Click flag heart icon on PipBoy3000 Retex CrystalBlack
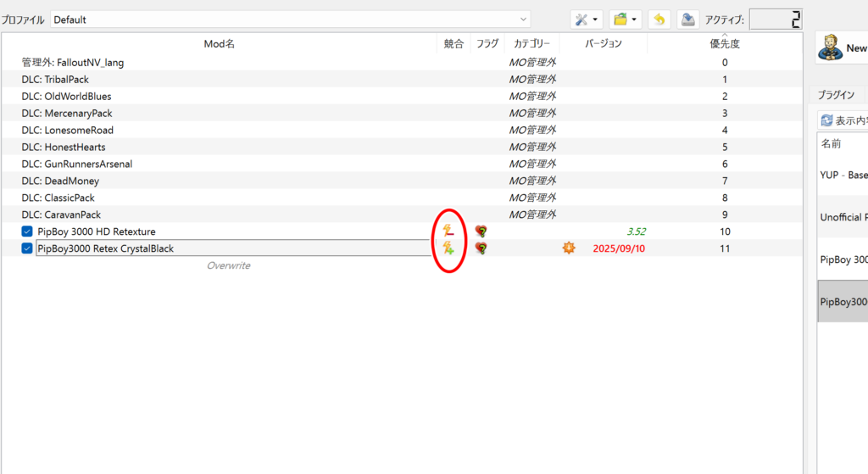The height and width of the screenshot is (474, 868). coord(481,248)
